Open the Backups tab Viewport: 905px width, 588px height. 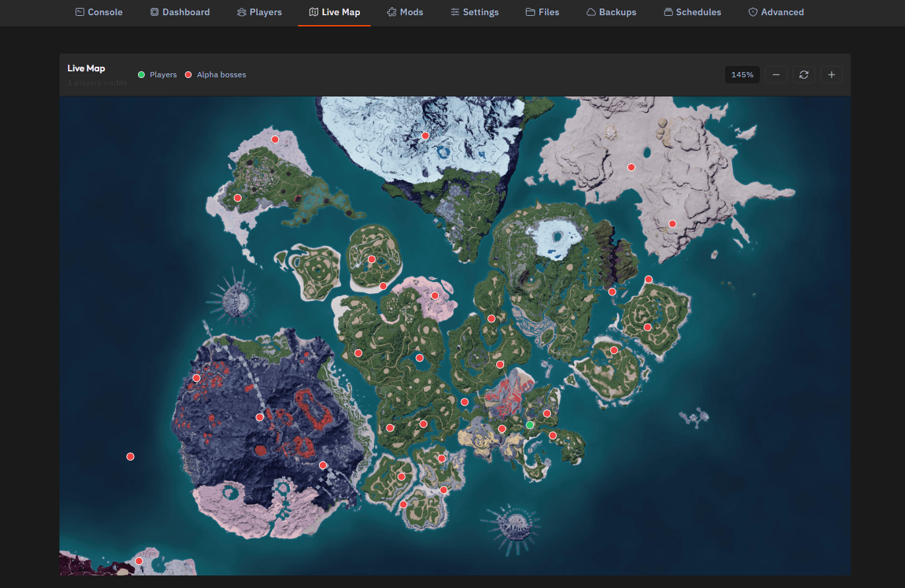611,12
